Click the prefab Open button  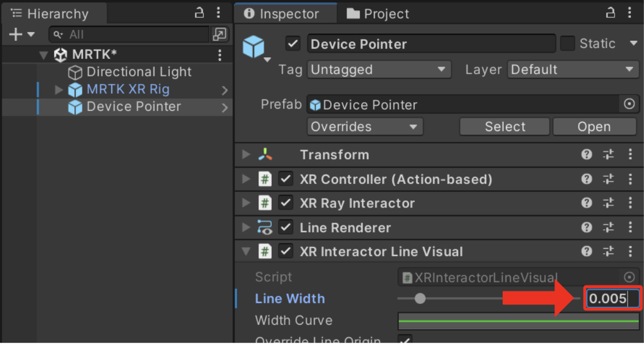[594, 127]
